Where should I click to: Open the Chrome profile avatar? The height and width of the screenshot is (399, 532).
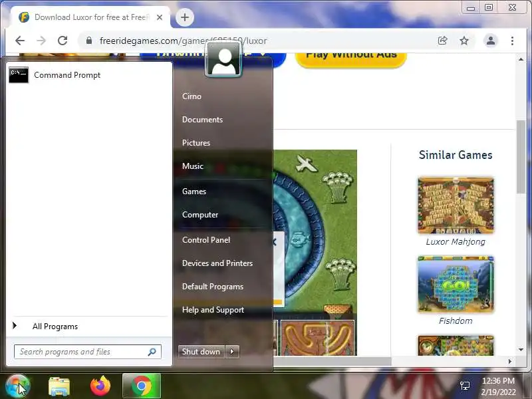491,41
